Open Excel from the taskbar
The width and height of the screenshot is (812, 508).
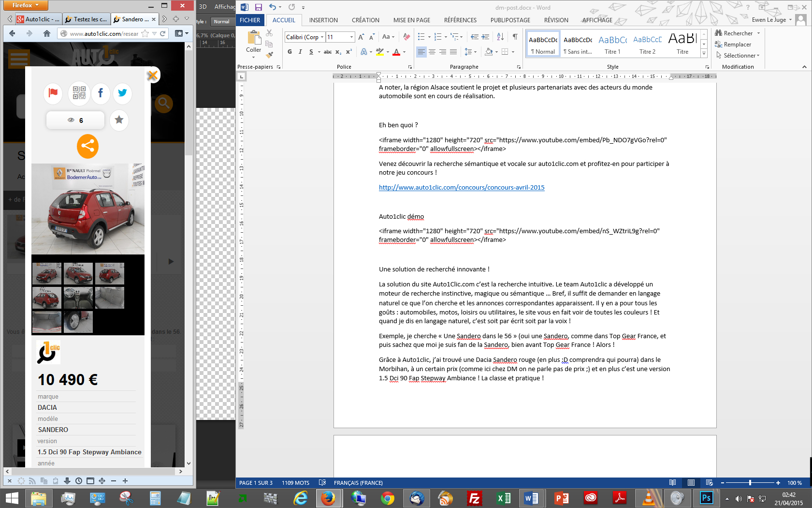pyautogui.click(x=504, y=498)
